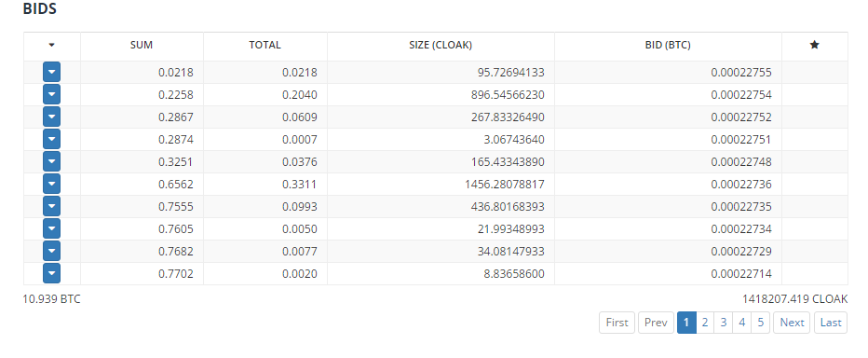This screenshot has height=358, width=868.
Task: Click bid price 0.00022755
Action: point(741,73)
